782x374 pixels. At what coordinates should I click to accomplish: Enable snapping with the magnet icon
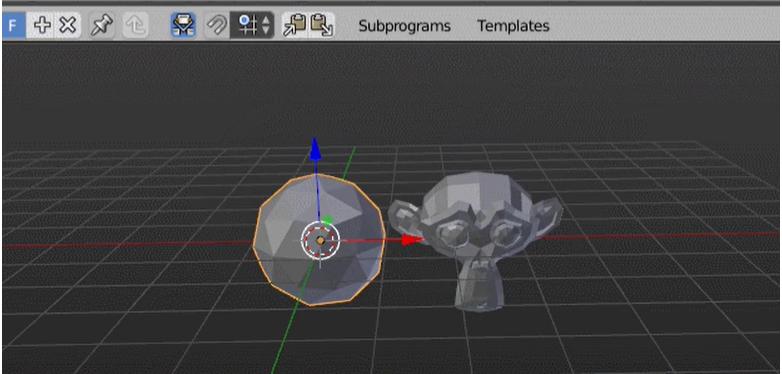click(217, 25)
